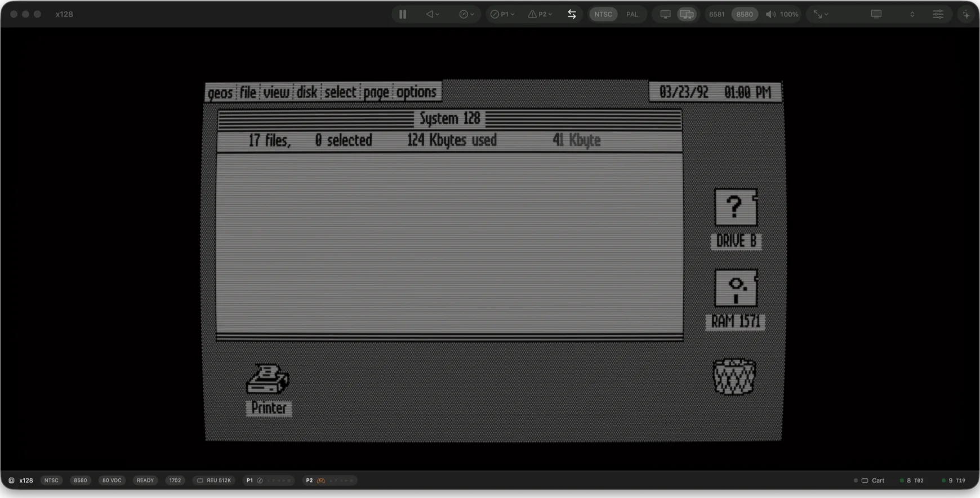This screenshot has width=980, height=498.
Task: Click the Printer icon
Action: [268, 379]
